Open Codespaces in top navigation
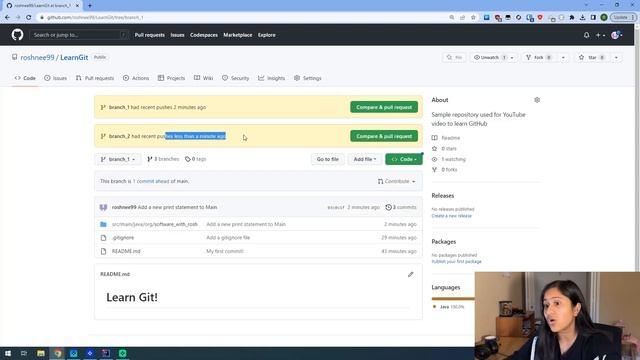 point(204,35)
